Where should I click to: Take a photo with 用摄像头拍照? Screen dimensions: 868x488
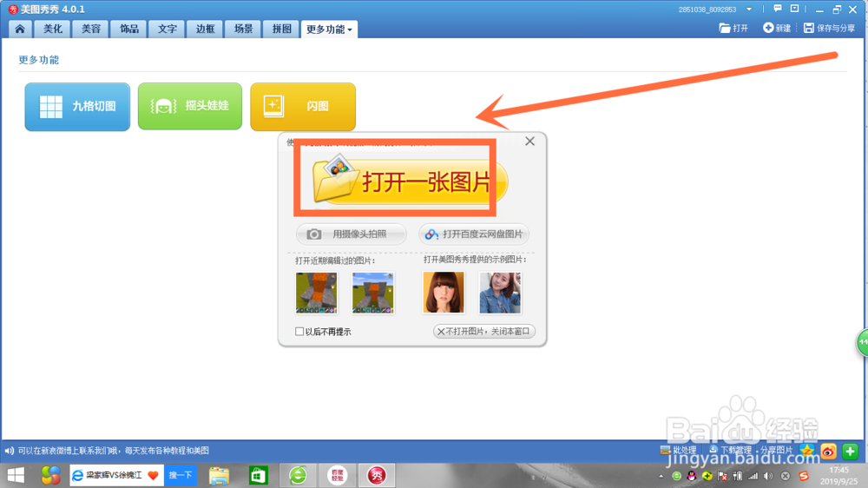[x=351, y=234]
